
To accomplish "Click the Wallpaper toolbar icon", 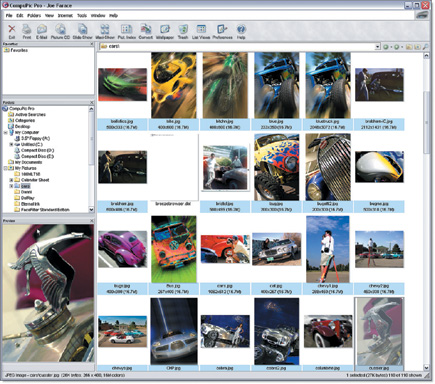I will [165, 29].
